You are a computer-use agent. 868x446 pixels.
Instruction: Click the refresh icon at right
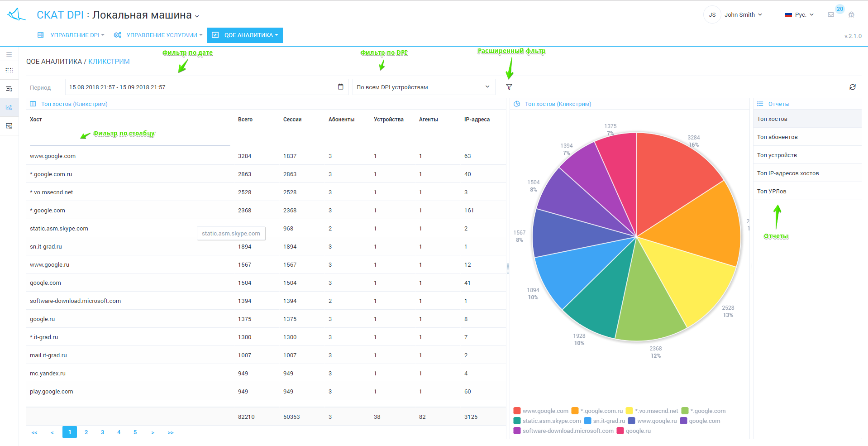(x=853, y=87)
